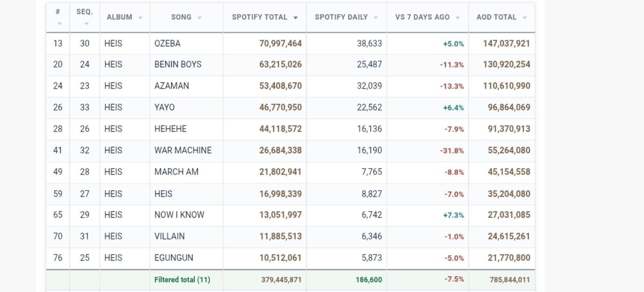Click the VS 7 DAYS AGO header label

pyautogui.click(x=422, y=17)
